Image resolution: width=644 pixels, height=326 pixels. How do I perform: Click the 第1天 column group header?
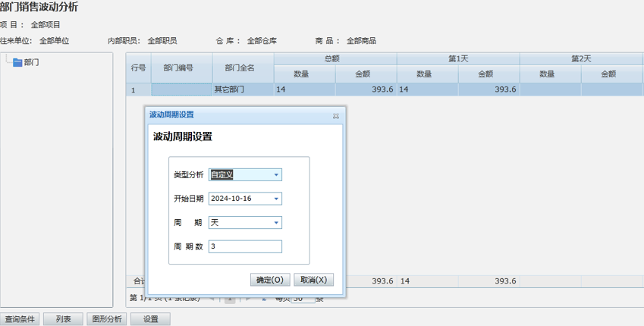458,58
